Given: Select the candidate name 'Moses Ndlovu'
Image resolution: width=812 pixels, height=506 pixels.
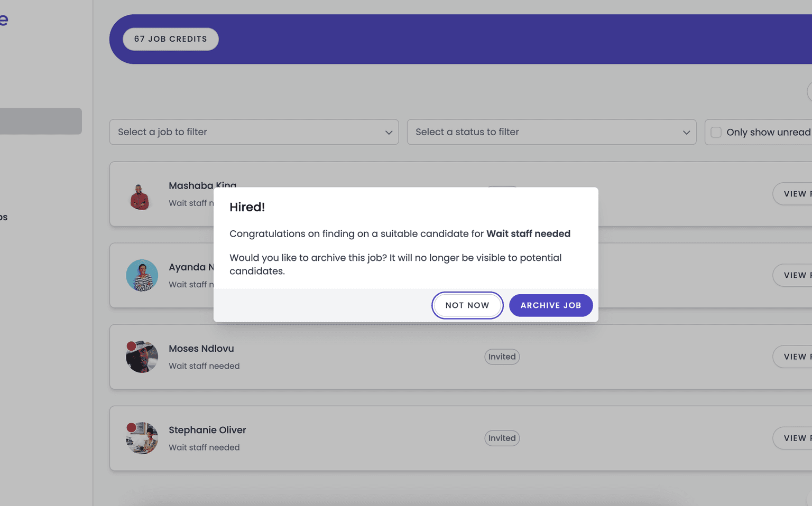Looking at the screenshot, I should click(201, 349).
